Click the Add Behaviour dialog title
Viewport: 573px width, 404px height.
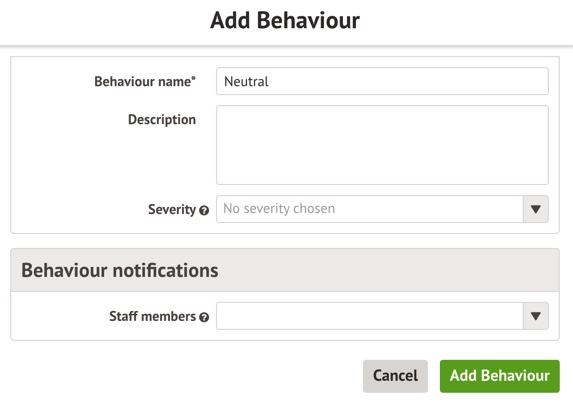coord(285,20)
